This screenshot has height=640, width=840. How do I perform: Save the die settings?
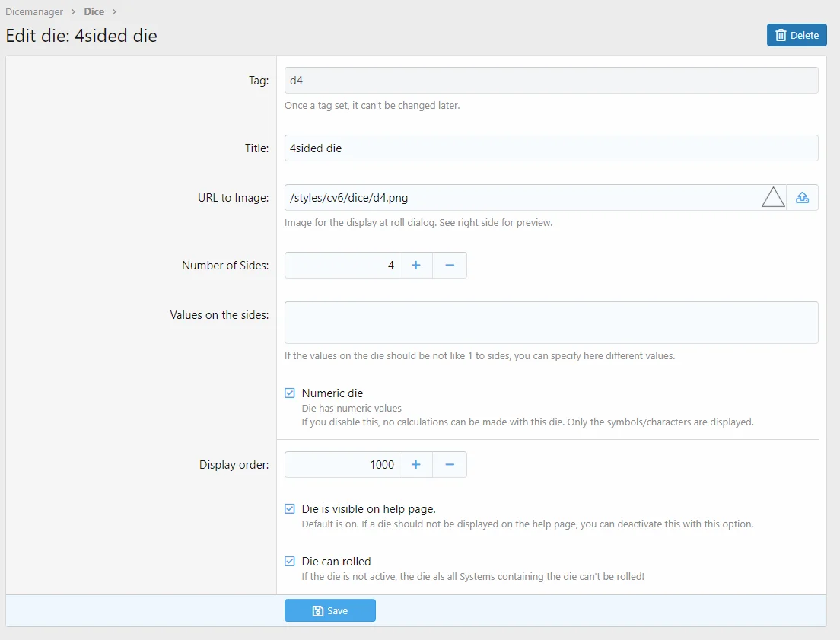point(330,610)
